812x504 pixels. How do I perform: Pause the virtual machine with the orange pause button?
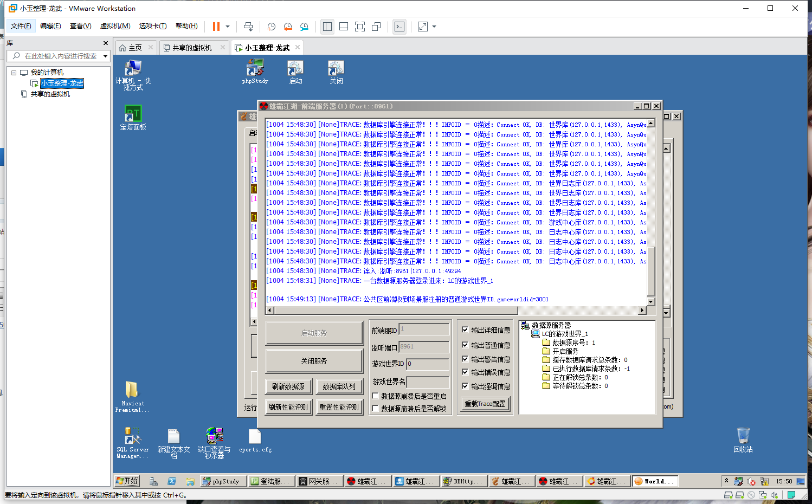pyautogui.click(x=216, y=27)
